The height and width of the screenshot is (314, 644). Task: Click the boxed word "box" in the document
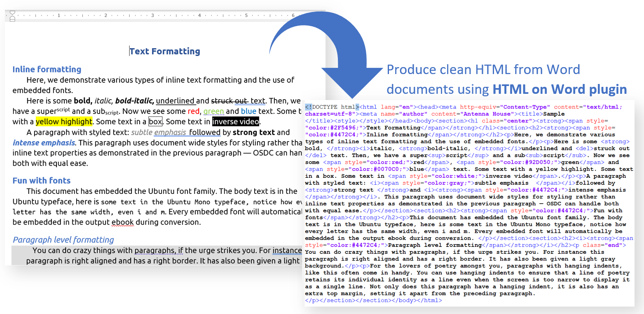click(x=155, y=122)
